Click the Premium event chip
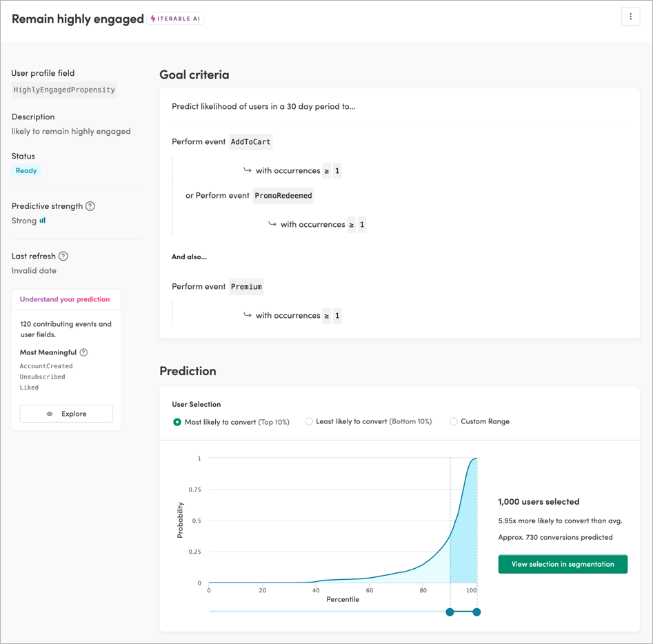Screen dimensions: 653x644 coord(246,286)
